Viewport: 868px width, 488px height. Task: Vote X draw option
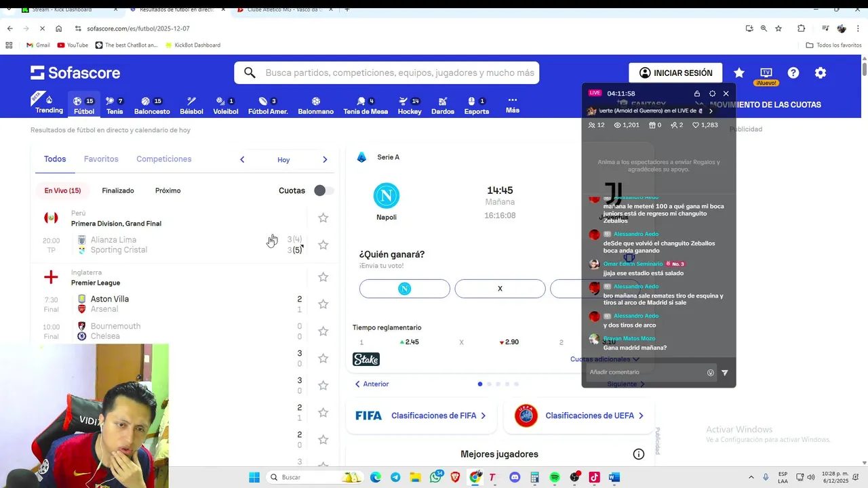tap(500, 289)
